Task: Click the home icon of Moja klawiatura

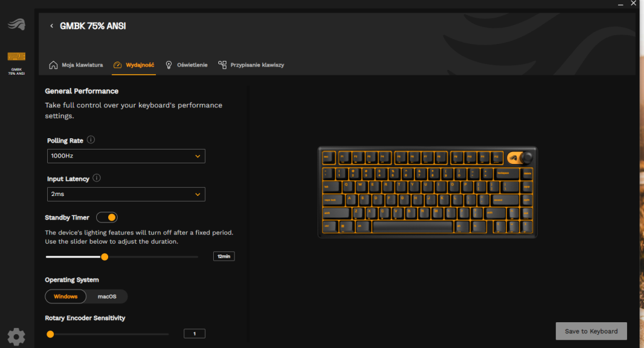Action: coord(53,65)
